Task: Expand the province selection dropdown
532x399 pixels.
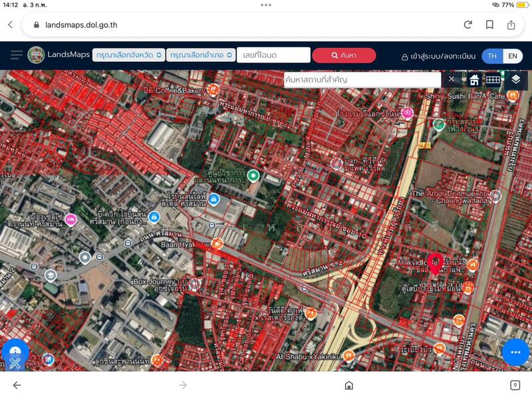Action: point(128,55)
